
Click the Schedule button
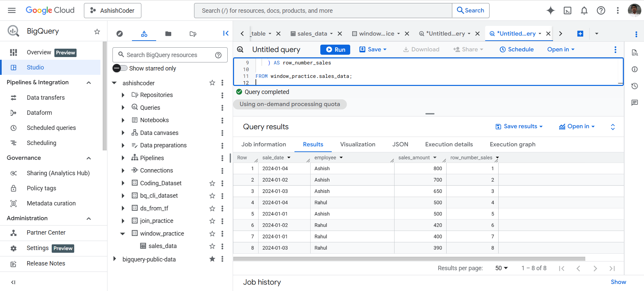[517, 49]
